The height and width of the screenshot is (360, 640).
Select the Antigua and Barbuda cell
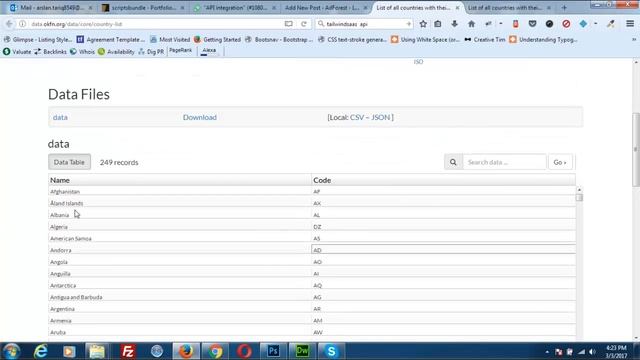click(x=180, y=297)
